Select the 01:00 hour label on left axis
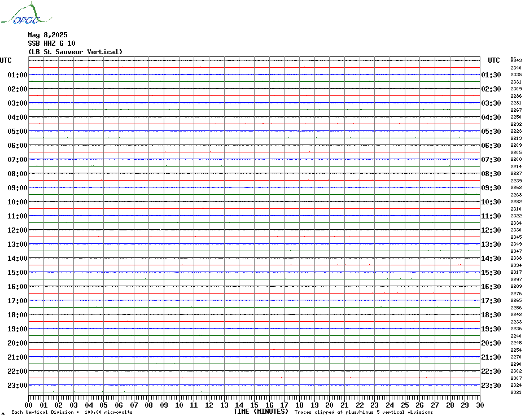 (x=17, y=75)
